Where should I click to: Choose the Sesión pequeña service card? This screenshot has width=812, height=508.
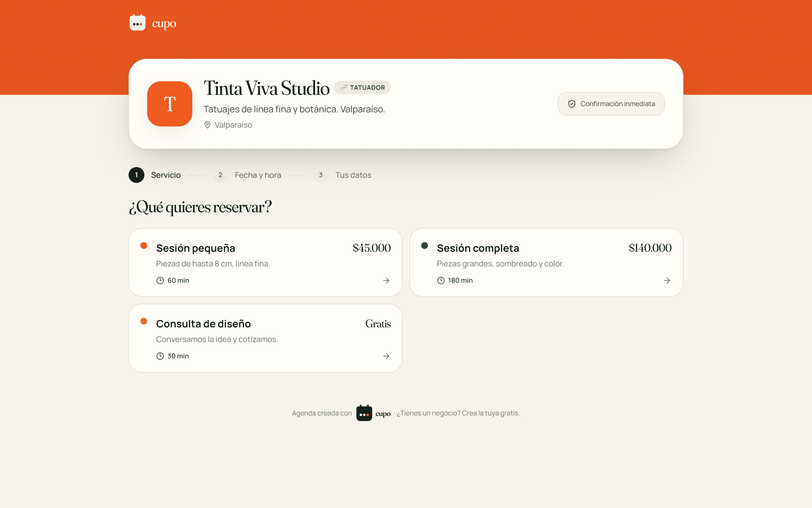265,262
